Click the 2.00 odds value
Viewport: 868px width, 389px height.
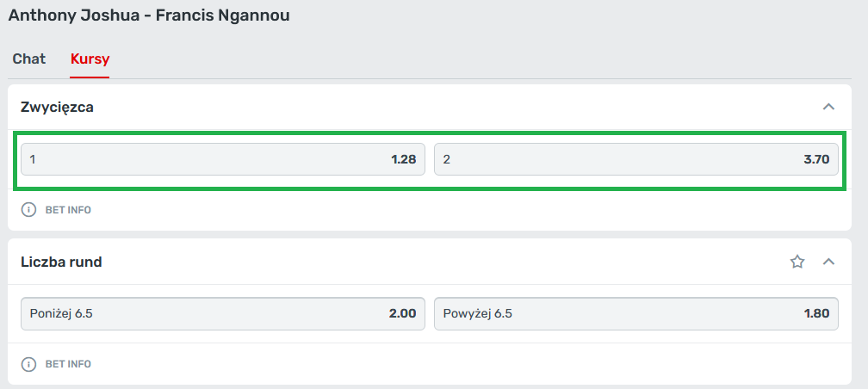click(402, 314)
